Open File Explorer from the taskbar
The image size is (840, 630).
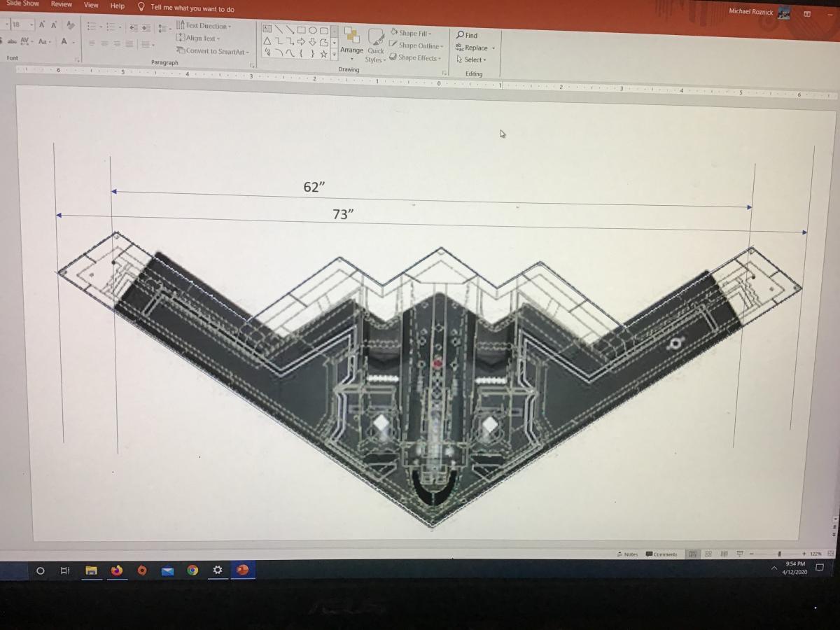[x=90, y=570]
